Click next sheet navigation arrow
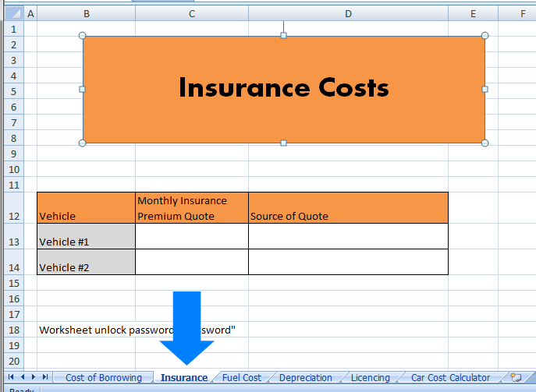Screen dimensions: 536x392 (34, 376)
